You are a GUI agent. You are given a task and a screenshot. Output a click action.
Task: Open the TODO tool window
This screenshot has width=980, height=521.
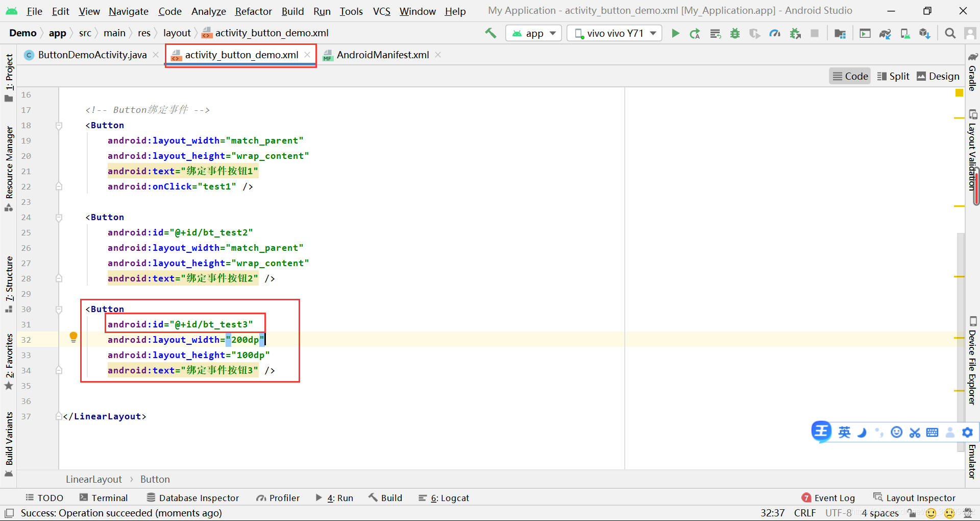point(44,498)
